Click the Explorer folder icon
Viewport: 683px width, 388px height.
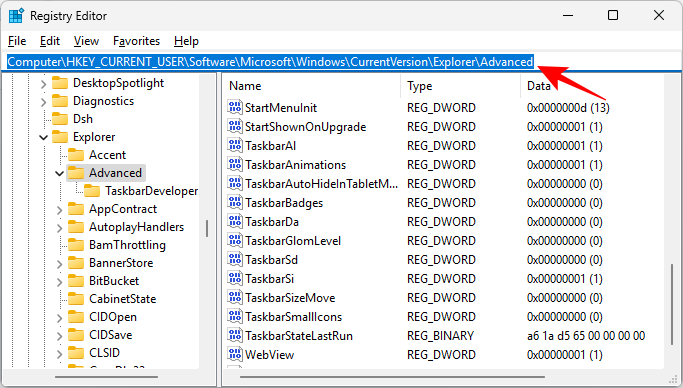coord(60,137)
